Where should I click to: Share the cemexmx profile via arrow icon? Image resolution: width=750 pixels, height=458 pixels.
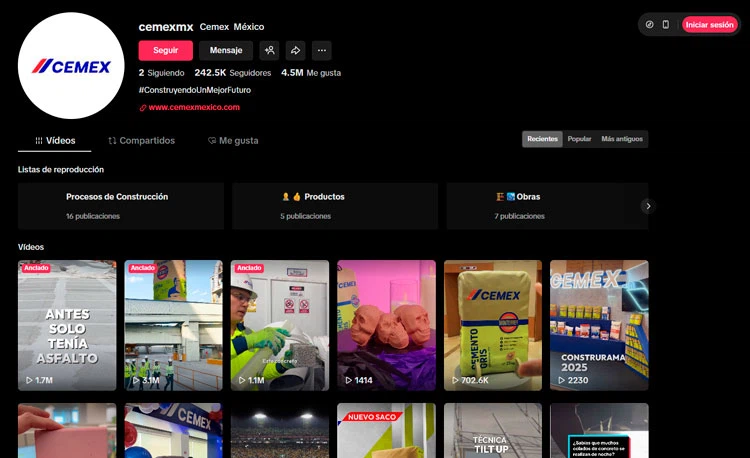296,50
